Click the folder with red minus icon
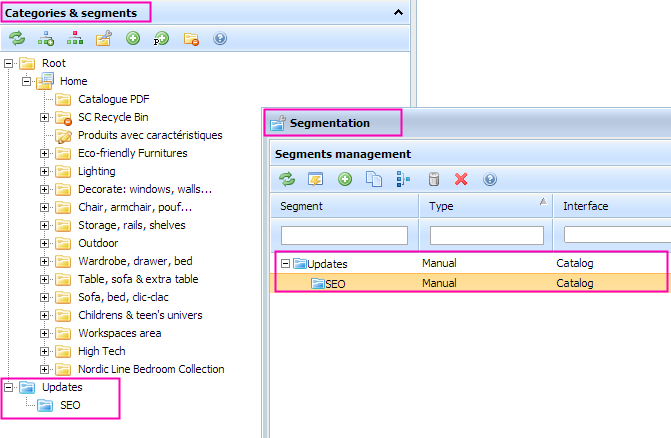Viewport: 671px width, 438px height. tap(191, 39)
